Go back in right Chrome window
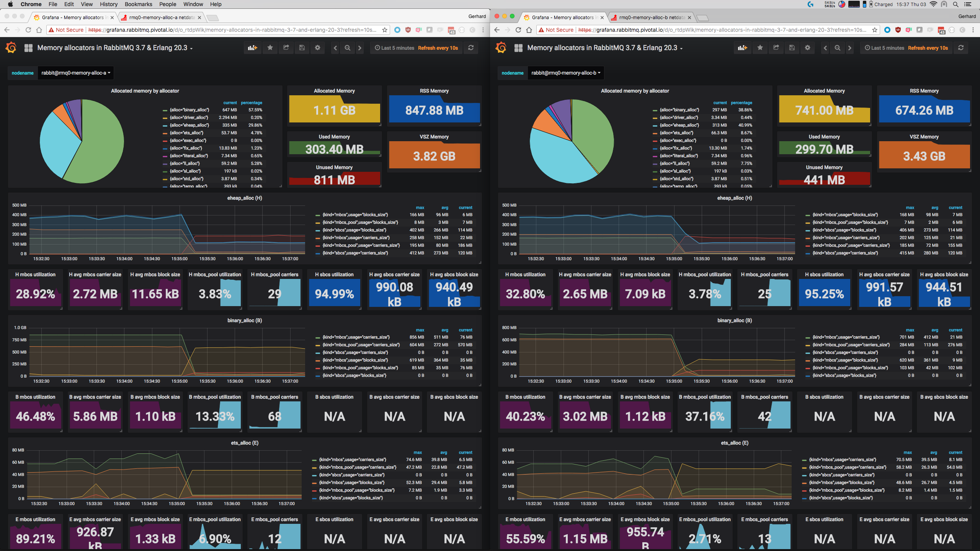The height and width of the screenshot is (551, 980). pos(497,30)
